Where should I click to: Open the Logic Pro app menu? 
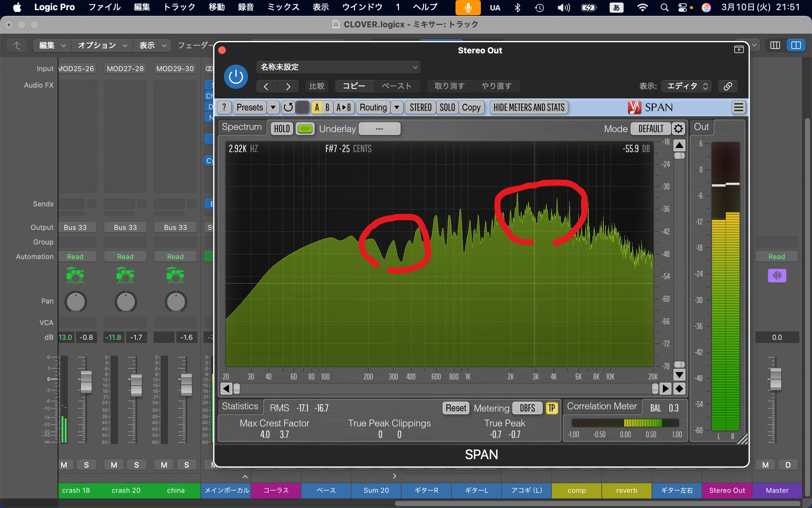(x=54, y=7)
